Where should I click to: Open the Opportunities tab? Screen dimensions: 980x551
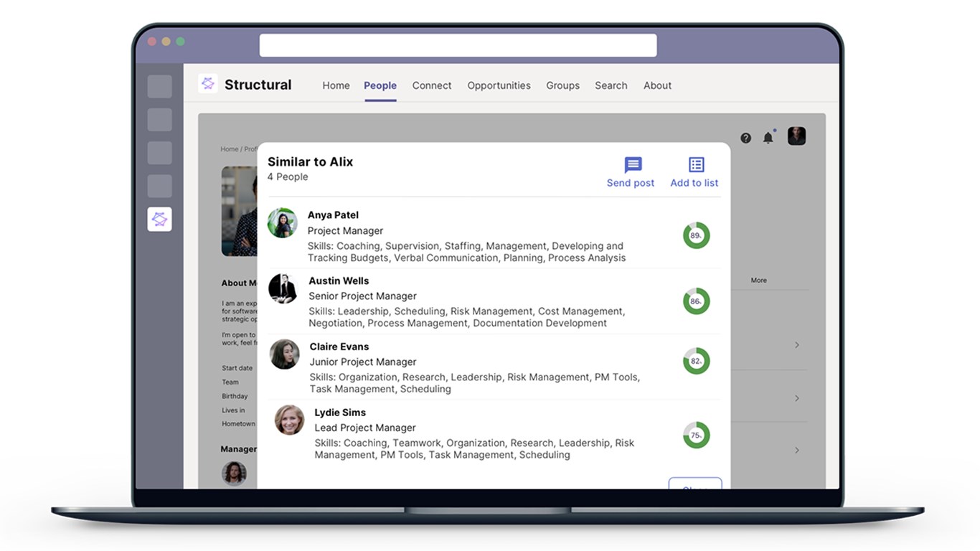[x=499, y=85]
